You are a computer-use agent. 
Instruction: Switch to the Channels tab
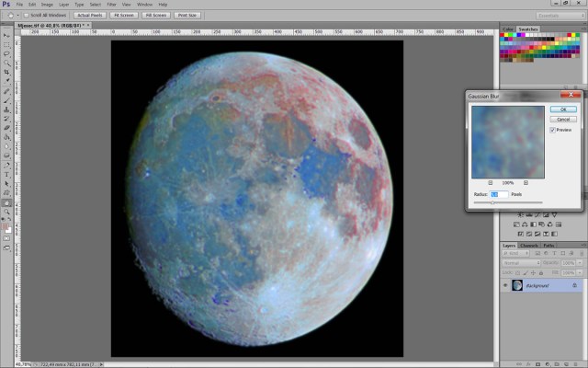pos(529,246)
